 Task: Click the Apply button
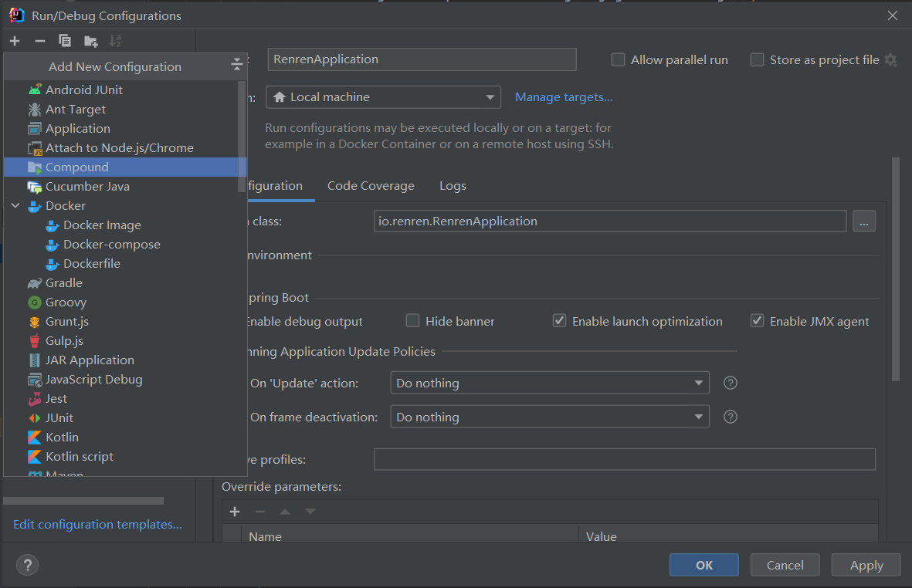click(866, 565)
